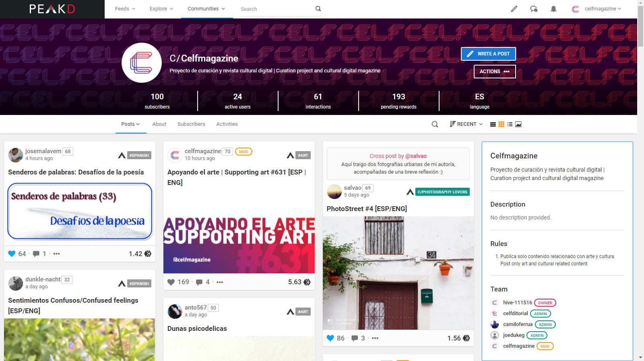Open the PhotoStreet street photo thumbnail
The width and height of the screenshot is (644, 361).
(398, 273)
